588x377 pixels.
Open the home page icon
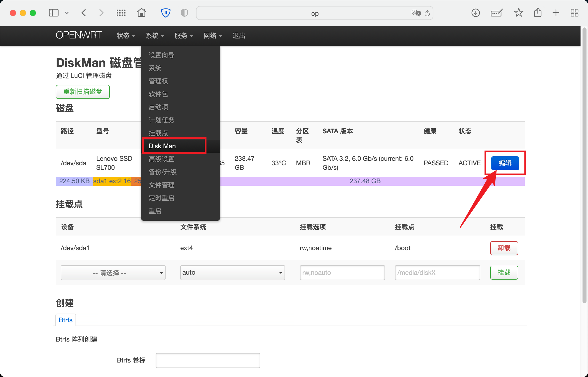point(141,12)
